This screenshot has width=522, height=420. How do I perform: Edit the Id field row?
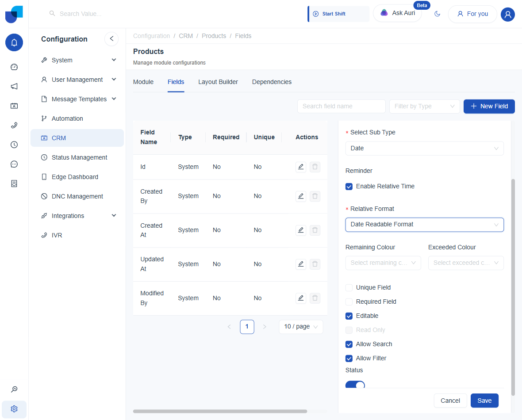(x=301, y=167)
